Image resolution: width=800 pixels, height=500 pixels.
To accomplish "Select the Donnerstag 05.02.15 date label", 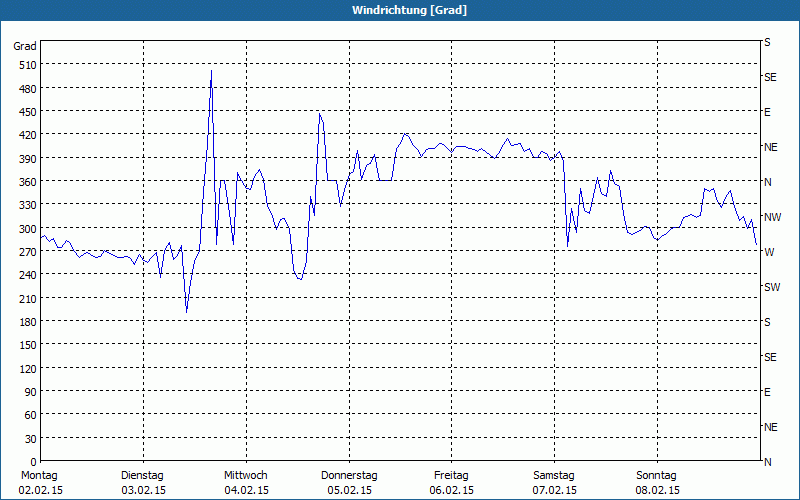I will click(349, 483).
